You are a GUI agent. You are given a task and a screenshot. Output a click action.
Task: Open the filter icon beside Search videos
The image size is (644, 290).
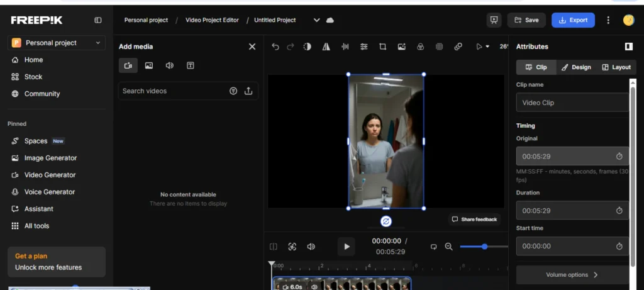233,91
